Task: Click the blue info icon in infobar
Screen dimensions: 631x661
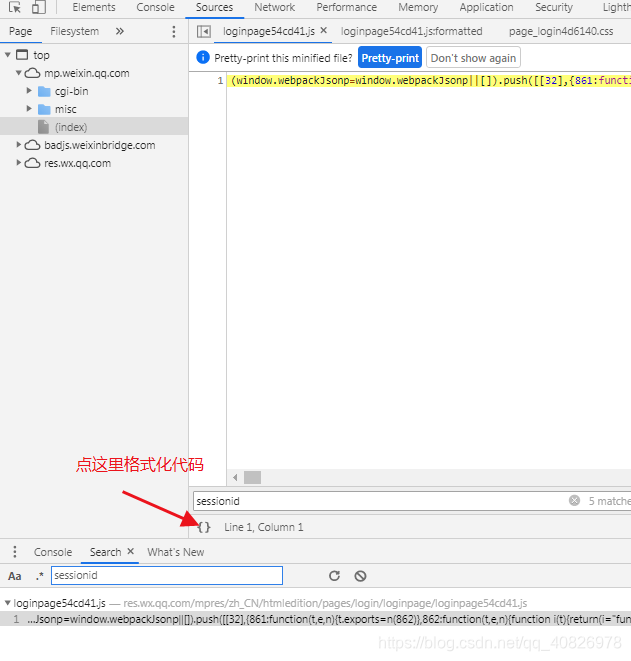Action: click(203, 57)
